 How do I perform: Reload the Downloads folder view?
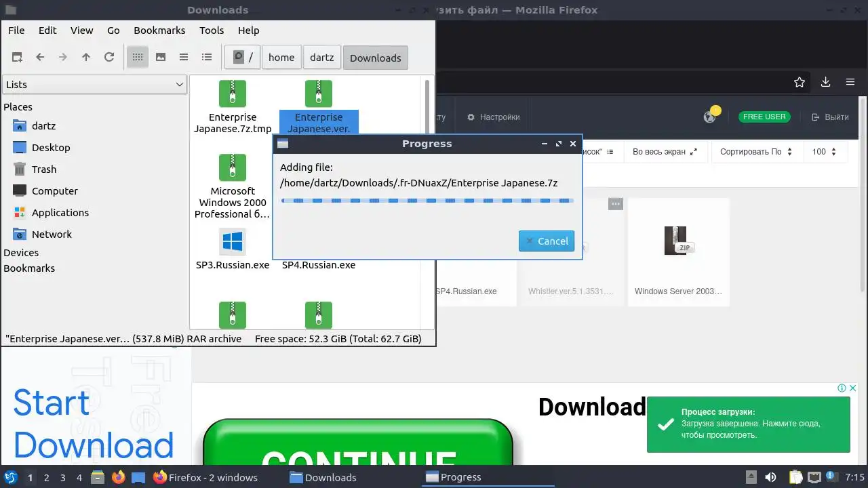108,58
